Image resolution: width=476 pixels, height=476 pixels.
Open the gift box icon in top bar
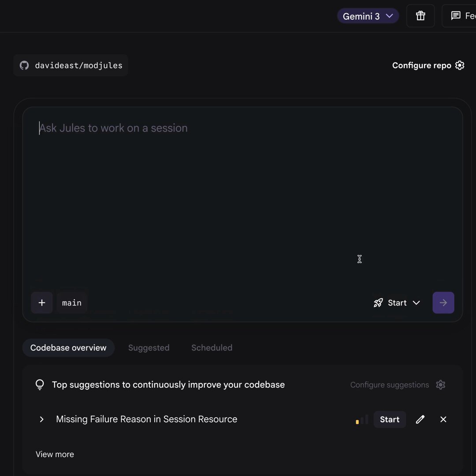pos(420,16)
